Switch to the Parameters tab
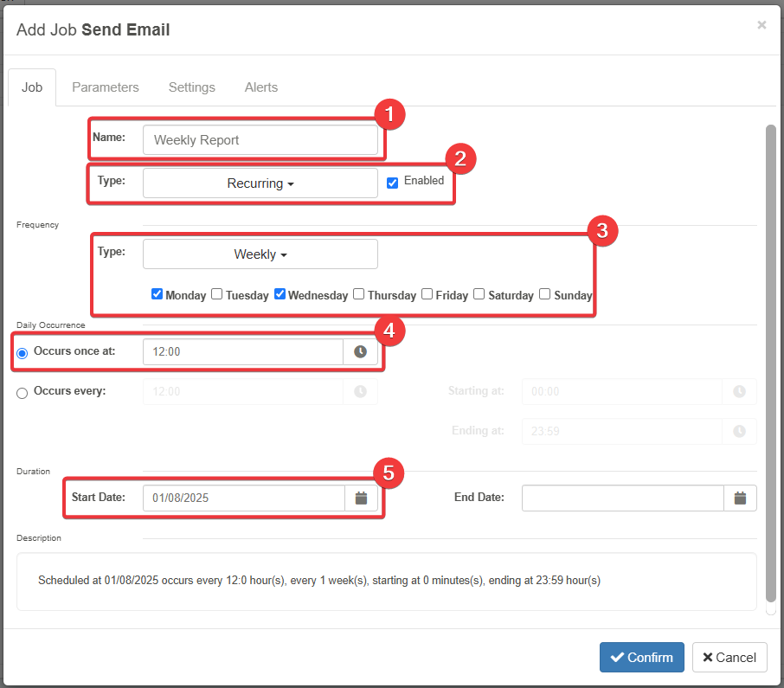The image size is (784, 688). click(106, 87)
